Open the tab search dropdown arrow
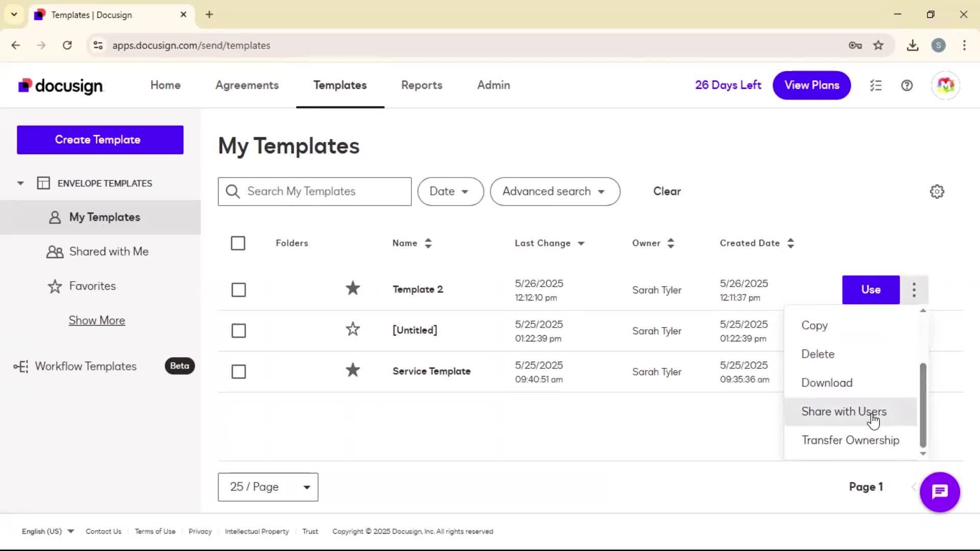The height and width of the screenshot is (551, 980). click(14, 14)
